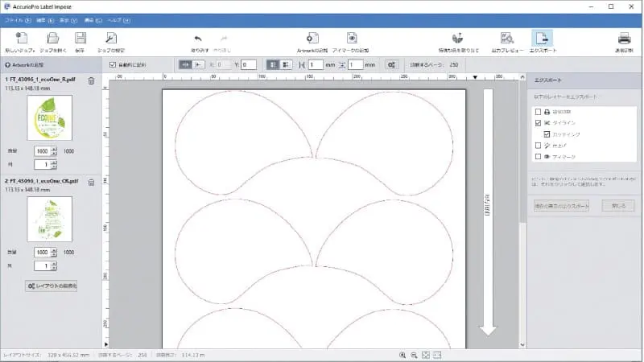Screen dimensions: 644x362
Task: Enable the eye-mark layer checkbox
Action: coord(538,157)
